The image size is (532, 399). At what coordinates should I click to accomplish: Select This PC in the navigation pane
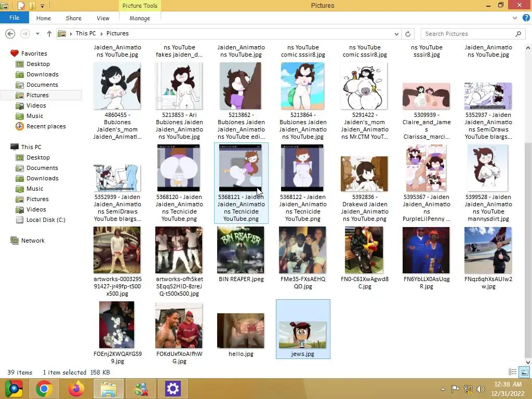coord(31,147)
